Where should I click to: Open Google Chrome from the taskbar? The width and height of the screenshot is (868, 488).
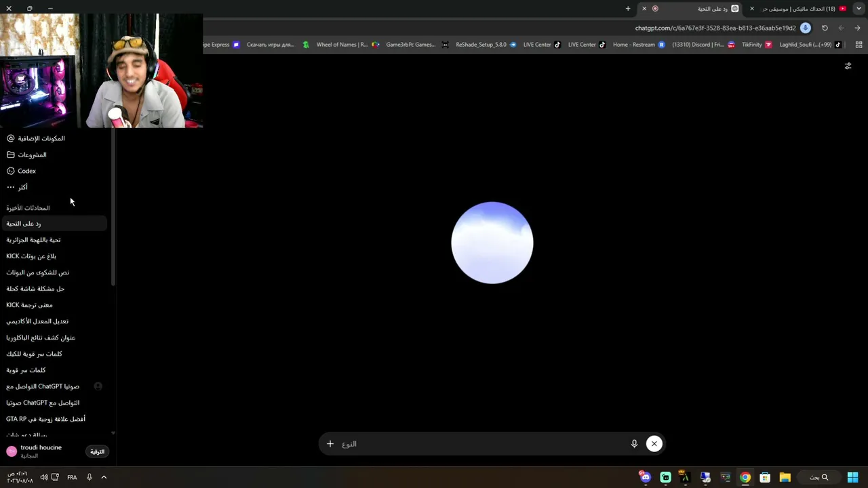coord(745,477)
